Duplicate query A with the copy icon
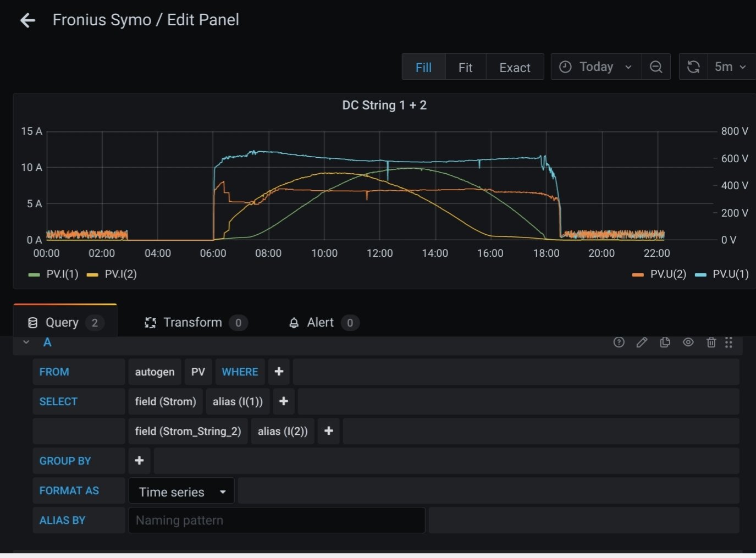 pos(665,342)
